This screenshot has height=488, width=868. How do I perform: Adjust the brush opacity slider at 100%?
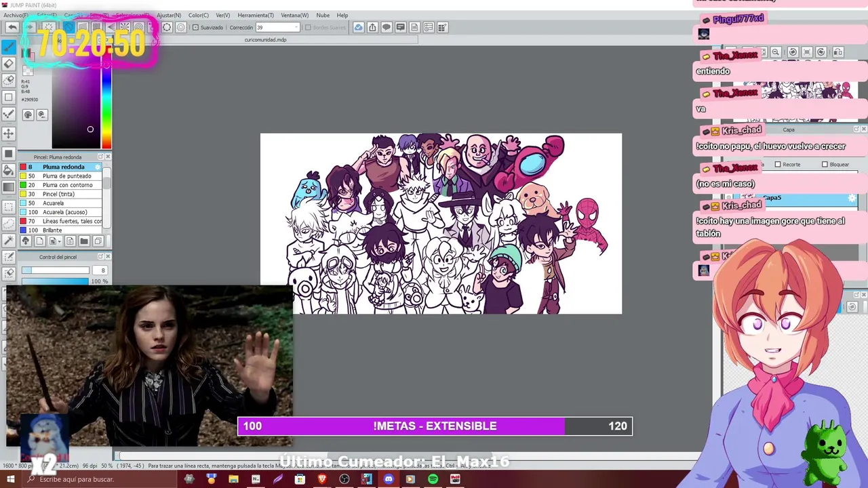56,281
